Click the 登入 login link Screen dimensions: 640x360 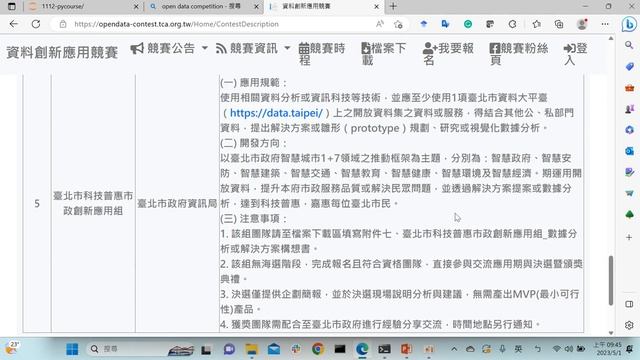[x=575, y=54]
